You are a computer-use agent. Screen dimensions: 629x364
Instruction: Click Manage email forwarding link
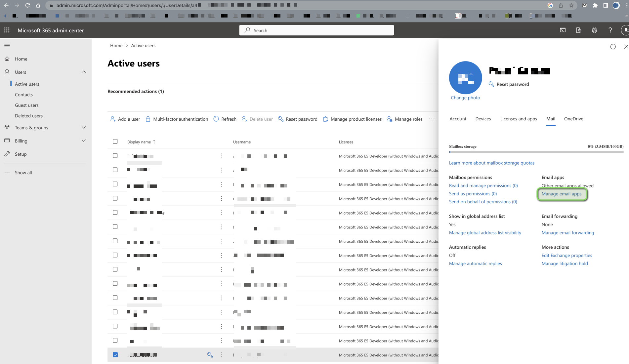pos(567,233)
